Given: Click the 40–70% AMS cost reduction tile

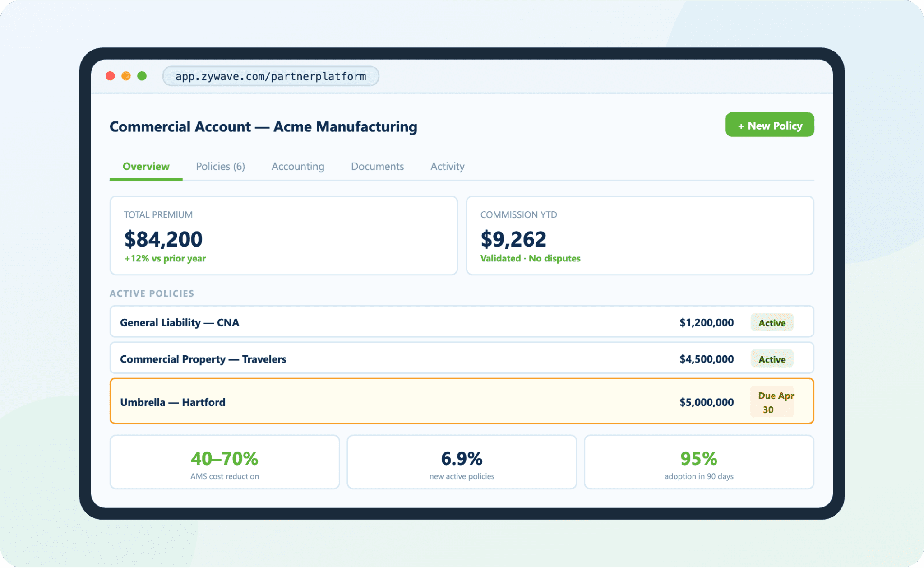Looking at the screenshot, I should pyautogui.click(x=224, y=462).
